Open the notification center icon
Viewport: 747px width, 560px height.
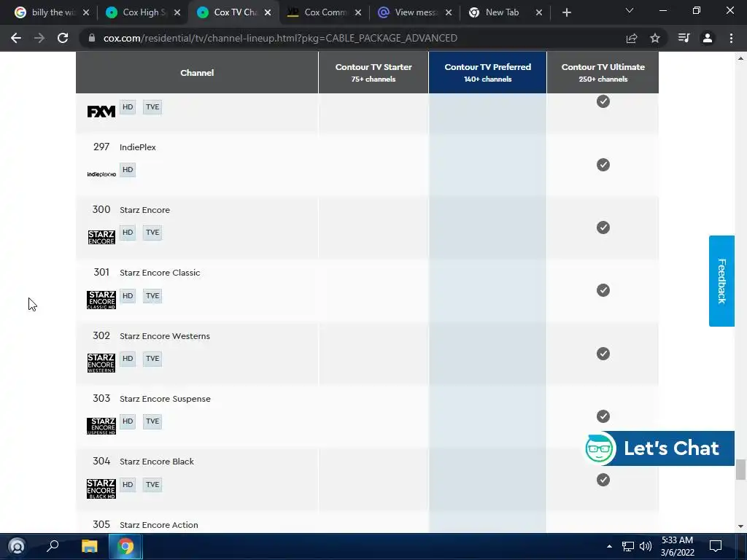(716, 546)
